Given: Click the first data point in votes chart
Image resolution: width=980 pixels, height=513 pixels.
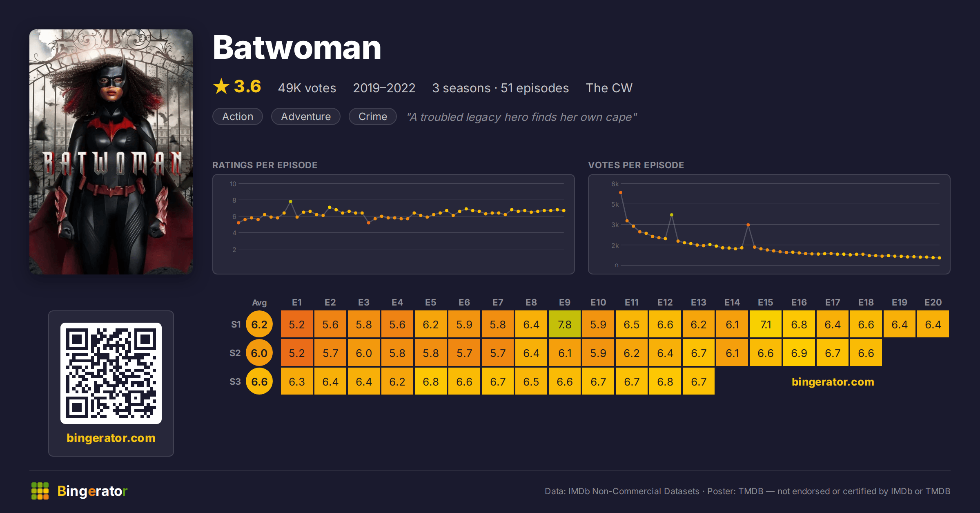Looking at the screenshot, I should pos(621,192).
